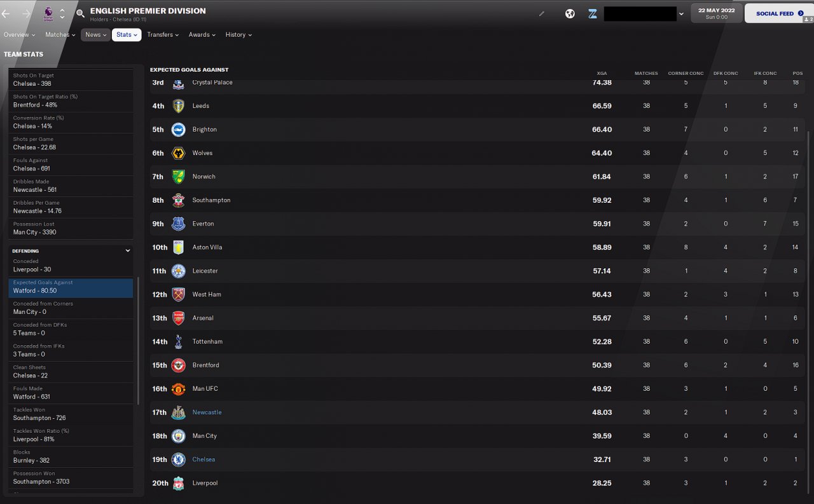
Task: Open the News dropdown menu
Action: (x=95, y=35)
